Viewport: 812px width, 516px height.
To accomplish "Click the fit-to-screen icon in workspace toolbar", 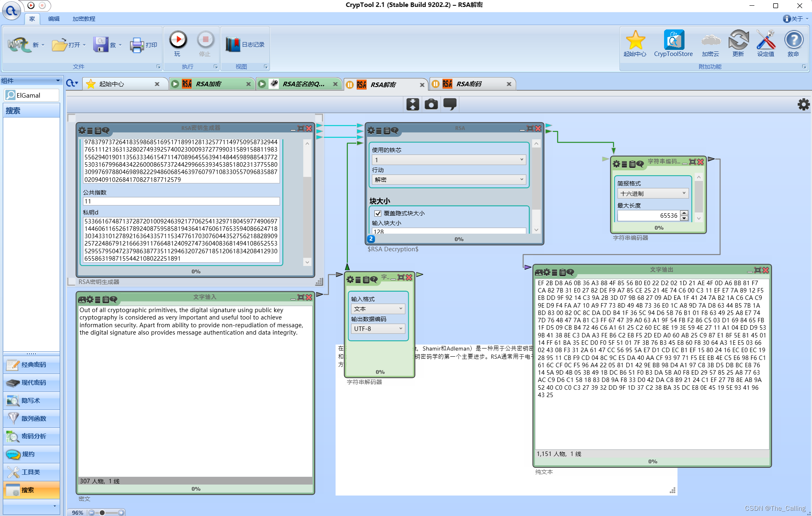I will [413, 104].
